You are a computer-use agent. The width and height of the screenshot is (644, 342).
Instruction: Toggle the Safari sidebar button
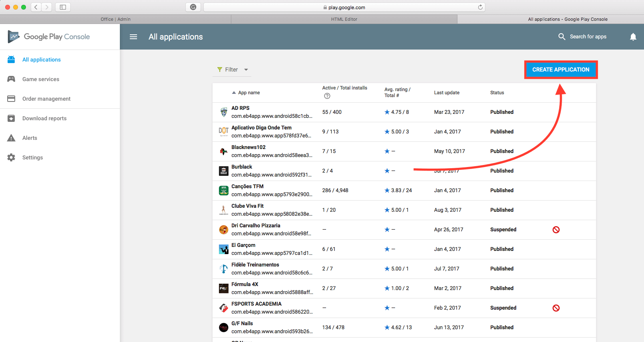tap(63, 7)
